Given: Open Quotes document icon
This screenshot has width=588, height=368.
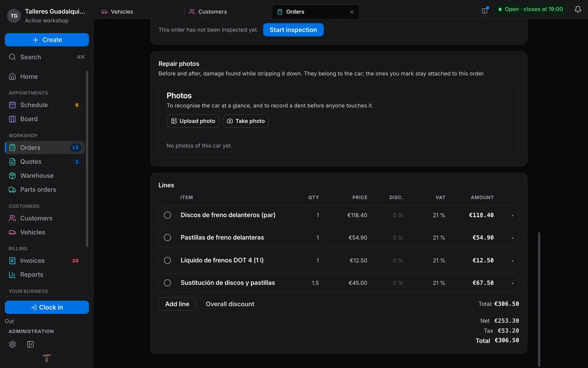Looking at the screenshot, I should click(x=12, y=162).
